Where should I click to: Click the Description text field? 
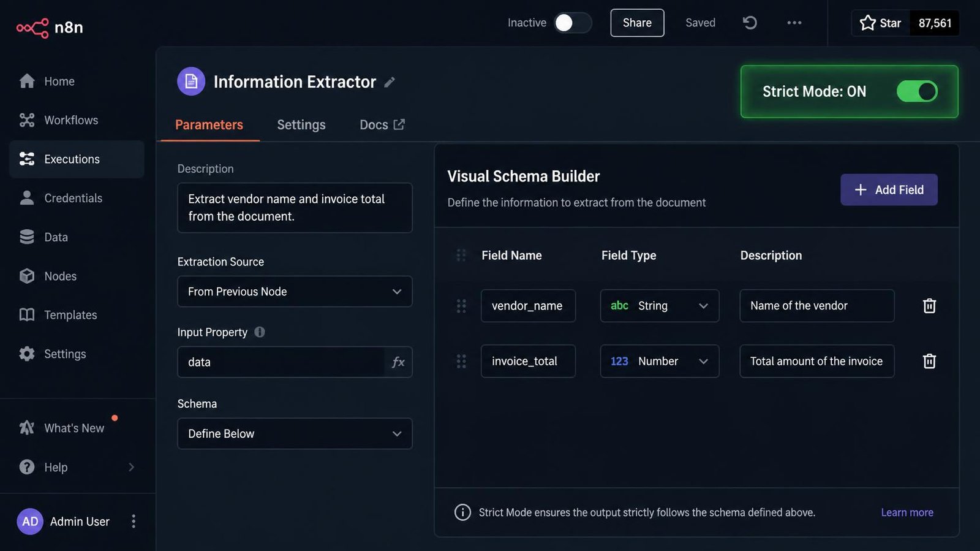click(x=295, y=208)
